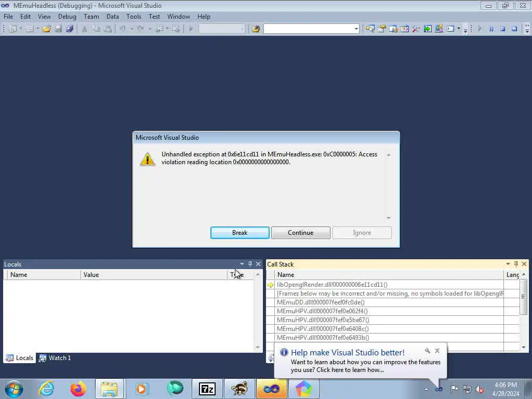Click the Restart debugging icon
This screenshot has width=532, height=399.
(x=514, y=29)
